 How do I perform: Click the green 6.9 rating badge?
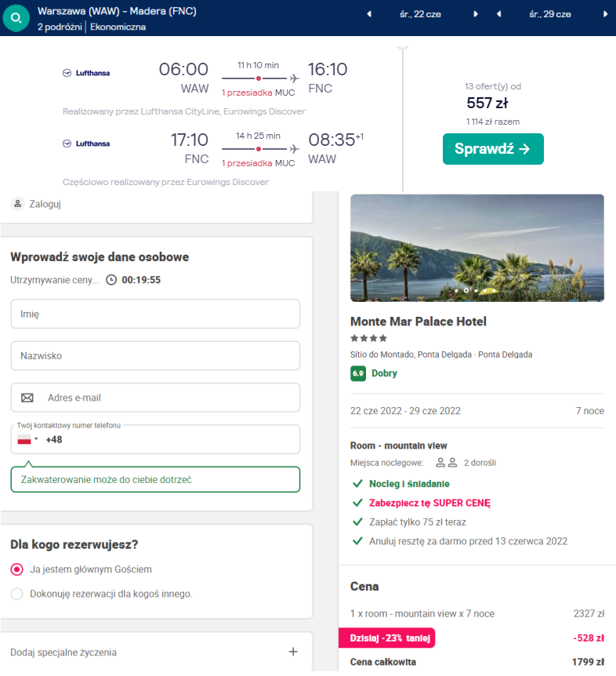coord(358,373)
